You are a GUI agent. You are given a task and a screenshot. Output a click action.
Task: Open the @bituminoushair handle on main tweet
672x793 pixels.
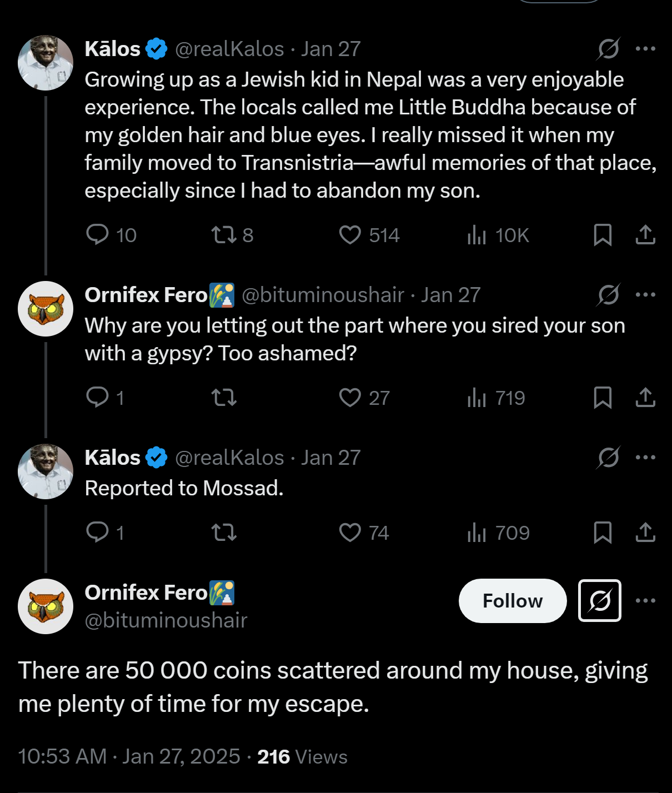click(166, 620)
